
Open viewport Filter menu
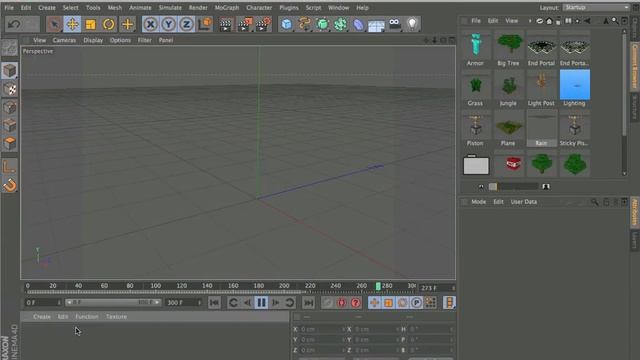pyautogui.click(x=144, y=40)
